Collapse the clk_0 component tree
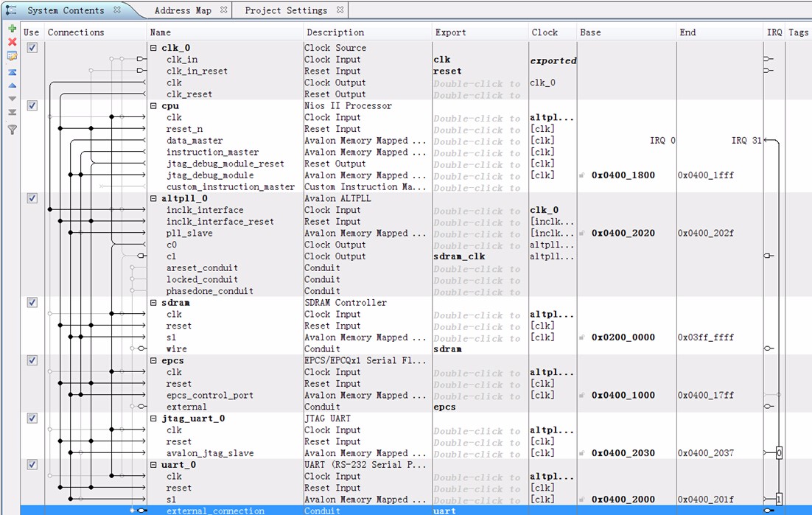 [x=153, y=48]
